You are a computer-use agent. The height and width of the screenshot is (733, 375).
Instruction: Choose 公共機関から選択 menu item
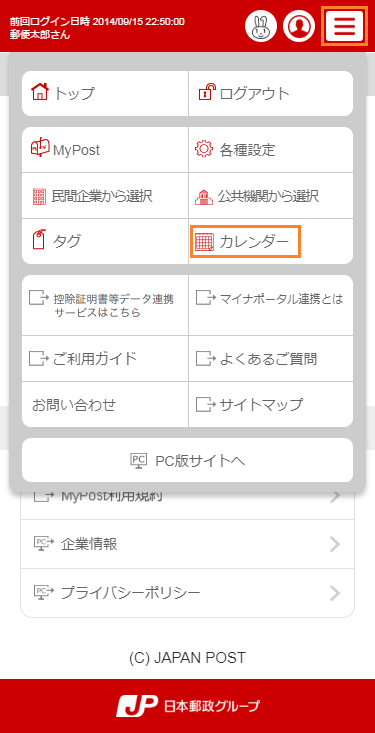[271, 196]
